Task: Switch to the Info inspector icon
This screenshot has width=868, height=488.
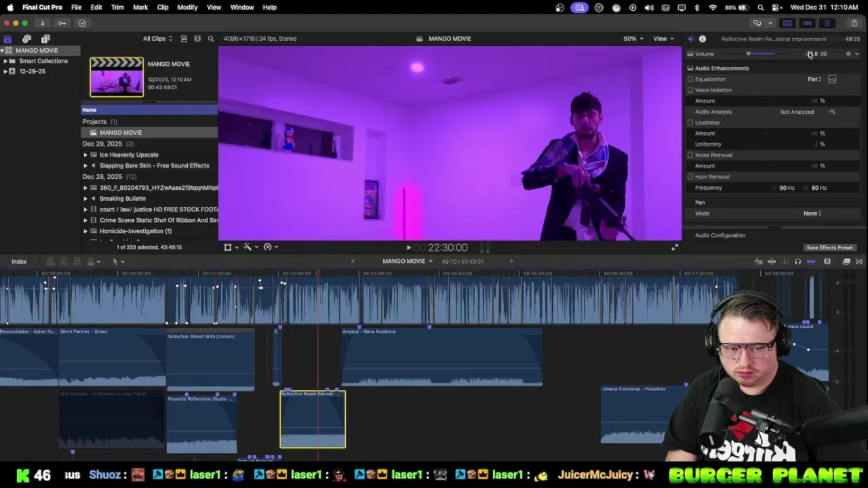Action: [x=703, y=39]
